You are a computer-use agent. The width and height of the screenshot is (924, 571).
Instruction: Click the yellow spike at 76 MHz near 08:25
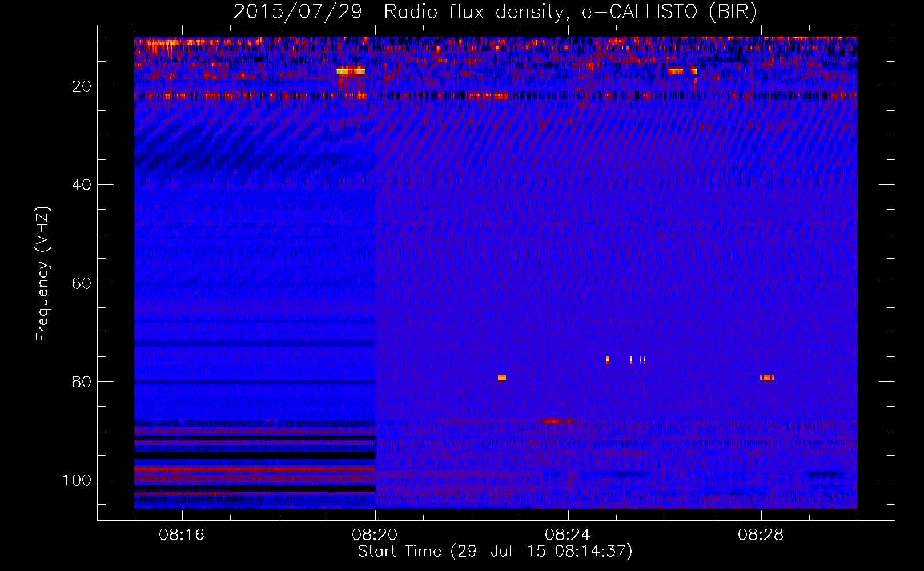pyautogui.click(x=608, y=360)
